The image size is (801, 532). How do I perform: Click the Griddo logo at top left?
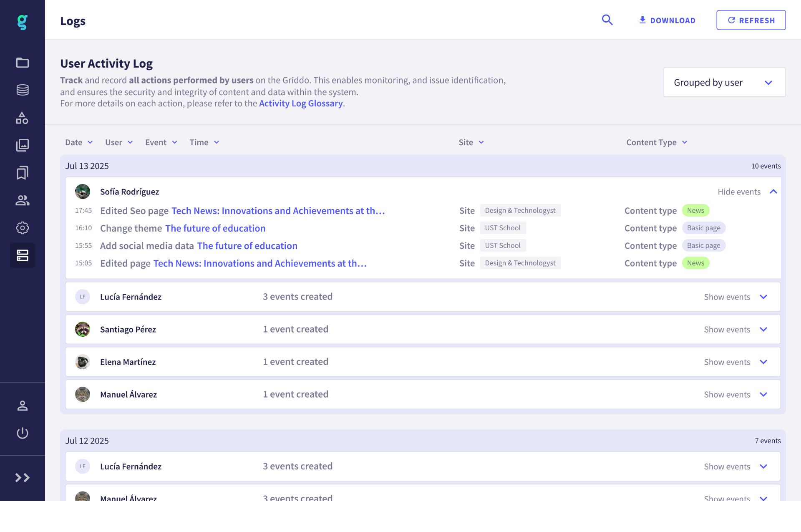coord(23,22)
